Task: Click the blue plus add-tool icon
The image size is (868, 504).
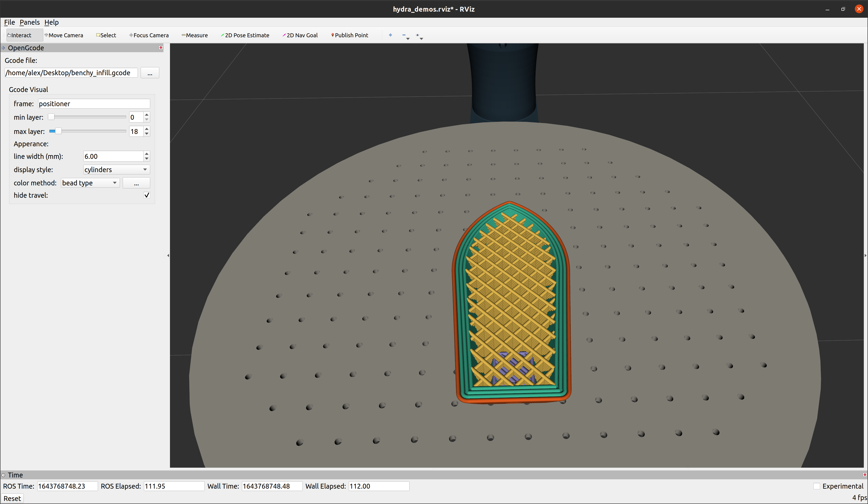Action: pyautogui.click(x=390, y=35)
